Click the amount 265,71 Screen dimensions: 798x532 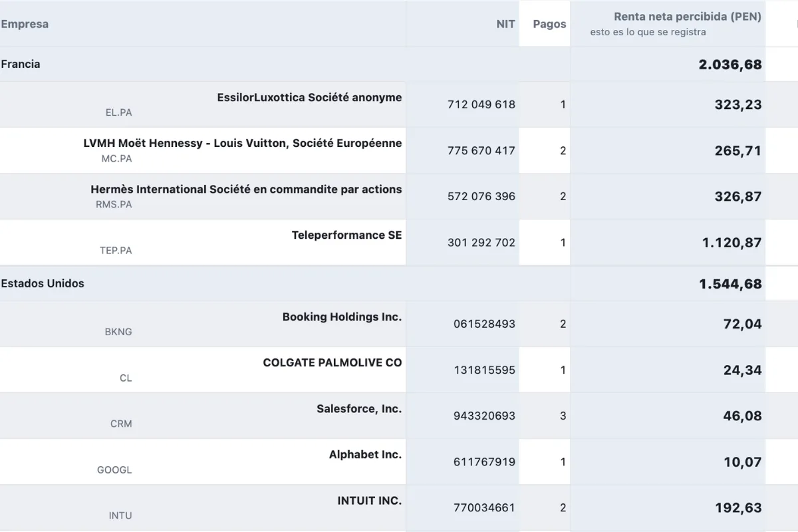coord(738,150)
